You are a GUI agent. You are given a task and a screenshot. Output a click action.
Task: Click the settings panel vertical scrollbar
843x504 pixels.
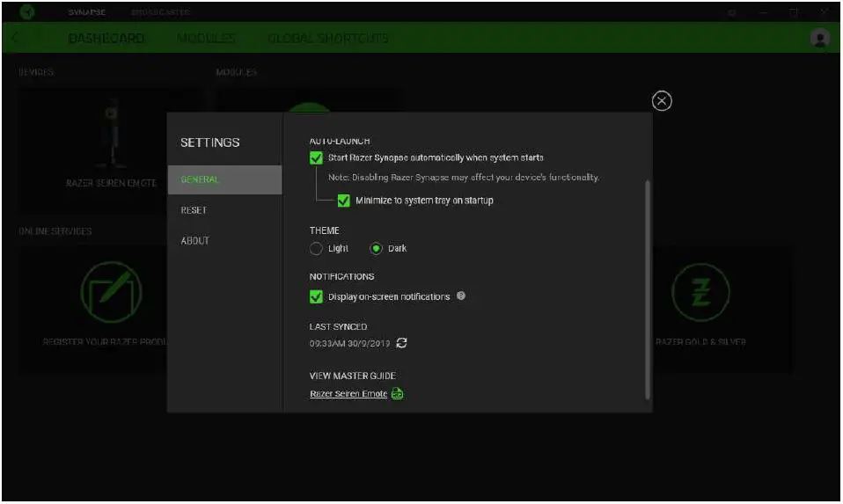tap(648, 290)
